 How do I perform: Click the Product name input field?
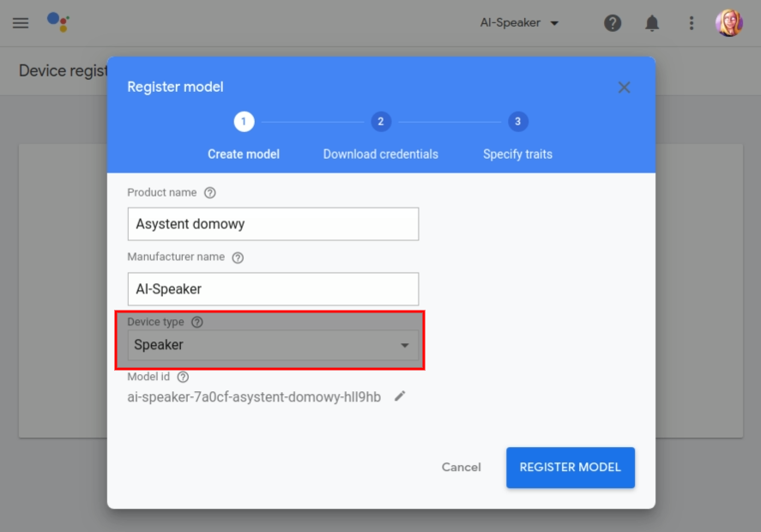273,224
